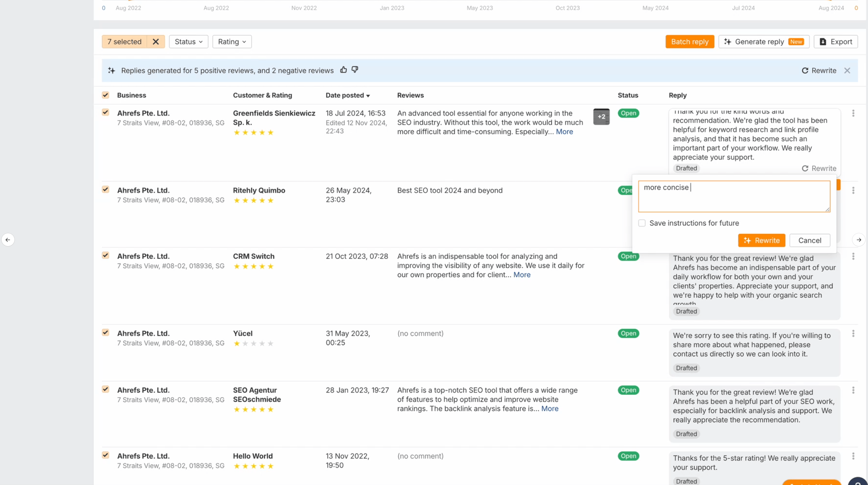Uncheck the CRM Switch review row

click(x=105, y=255)
